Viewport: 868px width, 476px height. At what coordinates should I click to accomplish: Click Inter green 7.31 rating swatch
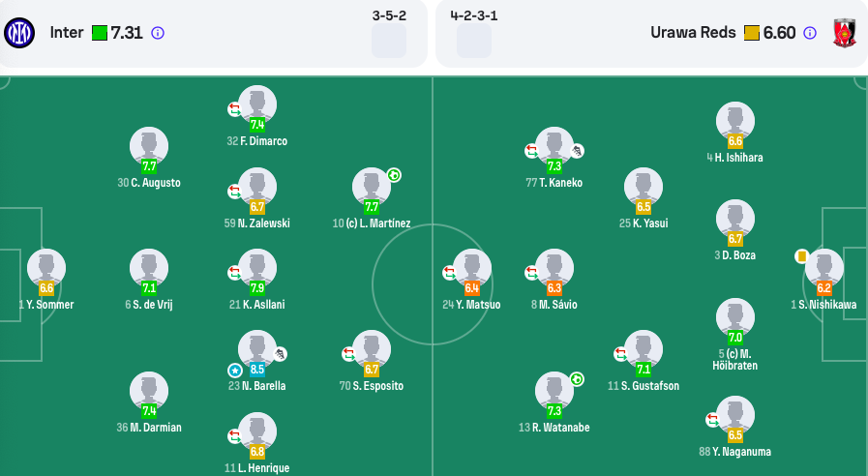[100, 33]
